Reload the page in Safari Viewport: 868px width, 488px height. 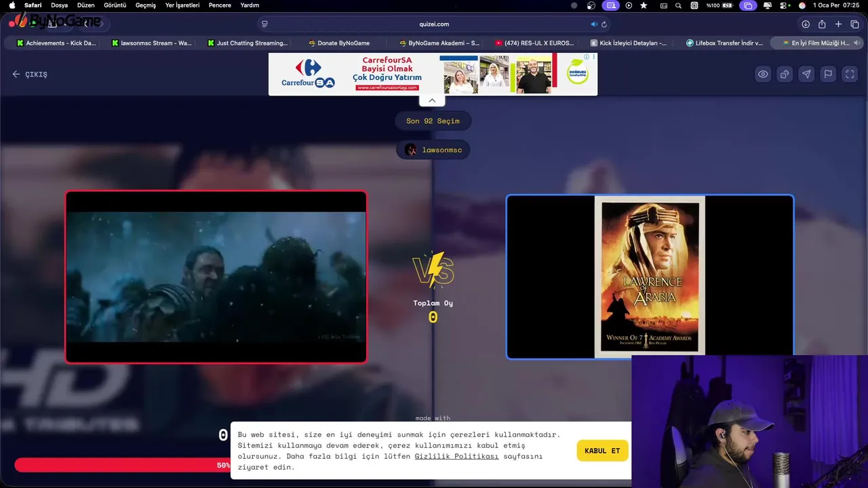[x=604, y=24]
